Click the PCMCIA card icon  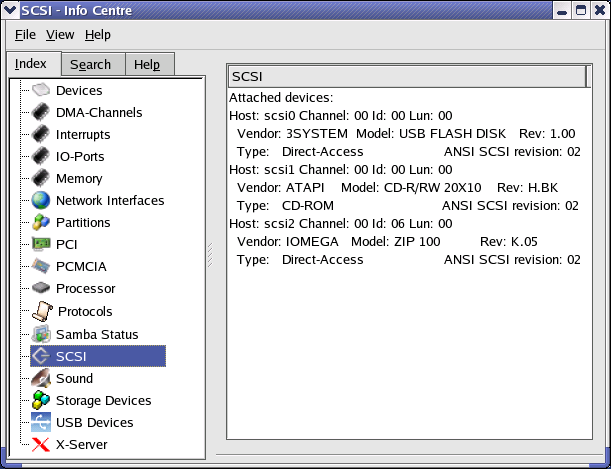click(41, 266)
